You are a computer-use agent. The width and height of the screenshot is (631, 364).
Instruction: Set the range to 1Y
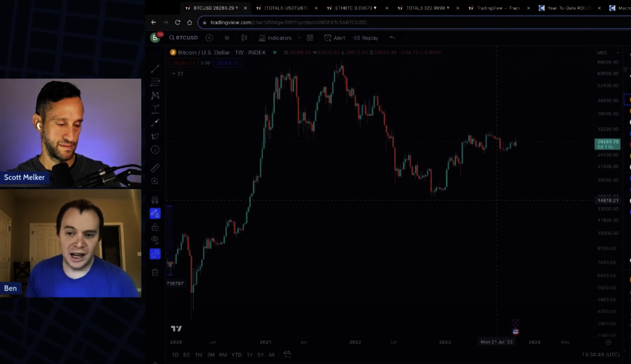click(250, 355)
